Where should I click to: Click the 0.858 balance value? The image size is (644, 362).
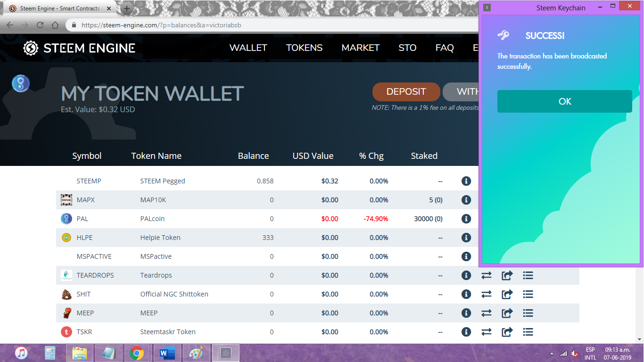pos(265,181)
